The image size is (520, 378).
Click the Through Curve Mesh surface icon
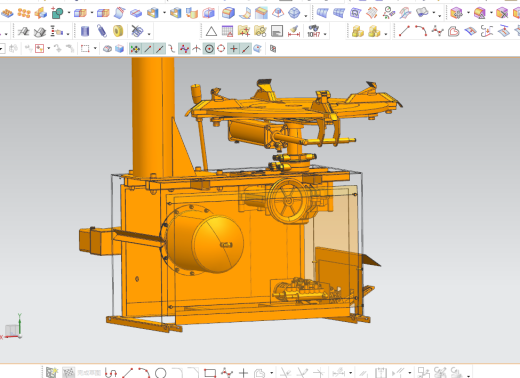click(339, 13)
